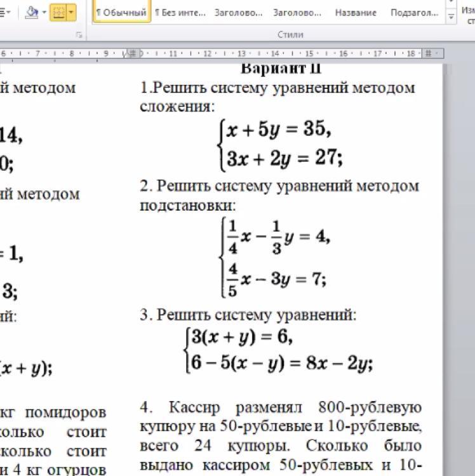Viewport: 475px width, 476px height.
Task: Apply the Обычный style
Action: coord(121,12)
